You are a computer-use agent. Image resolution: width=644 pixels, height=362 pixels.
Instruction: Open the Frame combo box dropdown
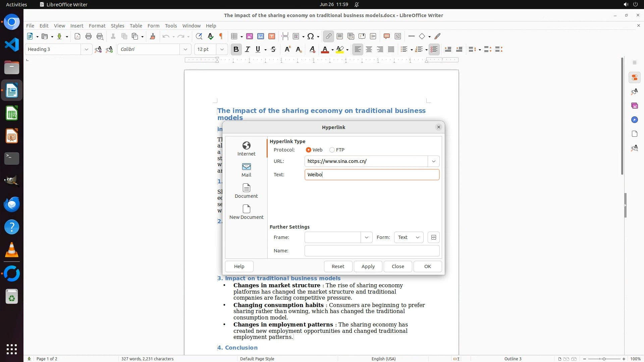(366, 237)
